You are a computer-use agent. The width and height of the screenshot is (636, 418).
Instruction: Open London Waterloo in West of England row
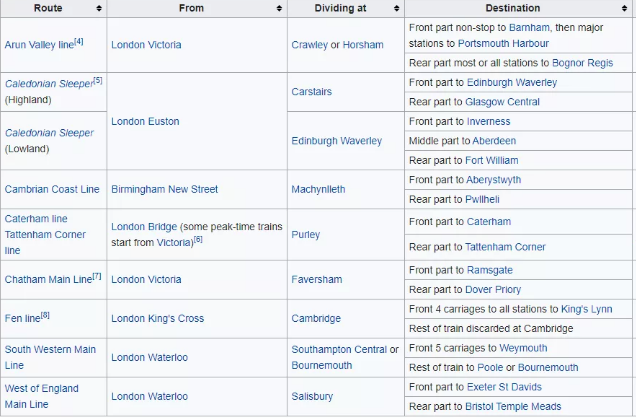point(149,396)
